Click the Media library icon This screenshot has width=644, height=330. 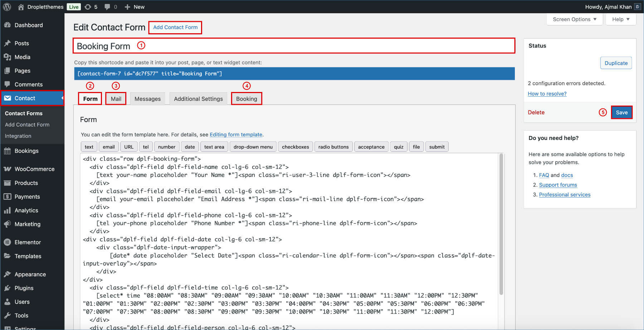tap(7, 57)
